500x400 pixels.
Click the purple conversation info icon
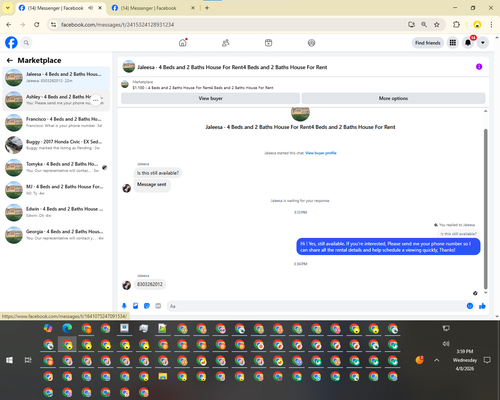pyautogui.click(x=479, y=67)
